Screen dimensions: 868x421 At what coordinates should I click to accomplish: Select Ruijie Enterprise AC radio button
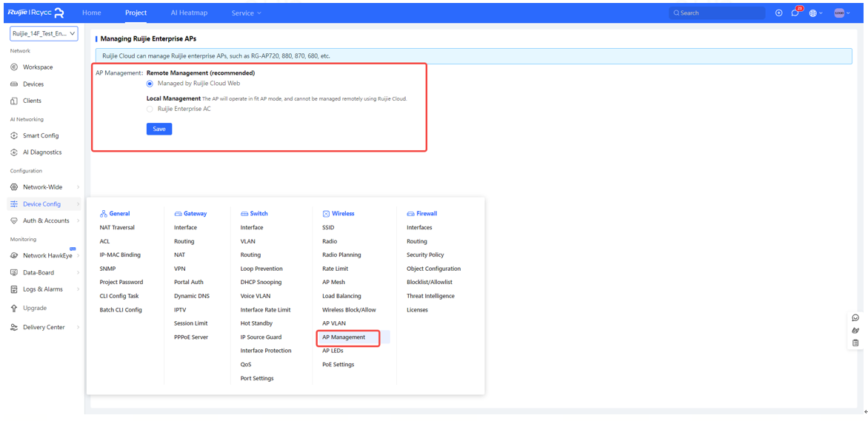point(150,109)
